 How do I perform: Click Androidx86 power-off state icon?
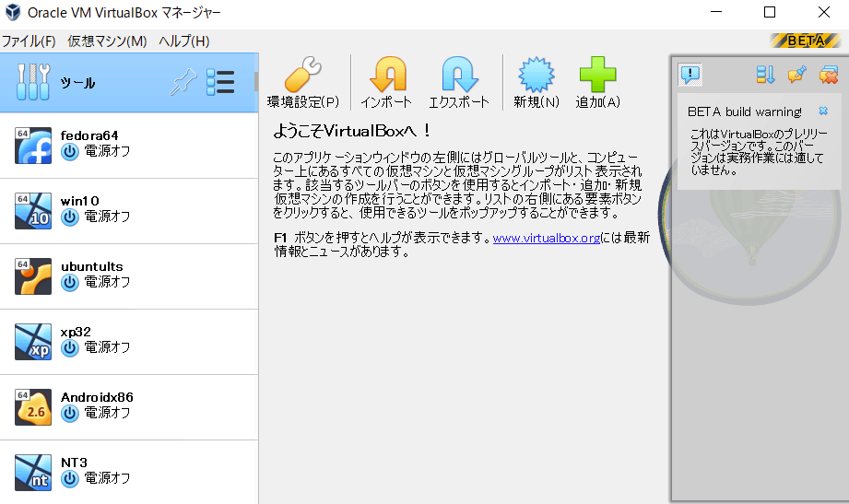coord(70,414)
